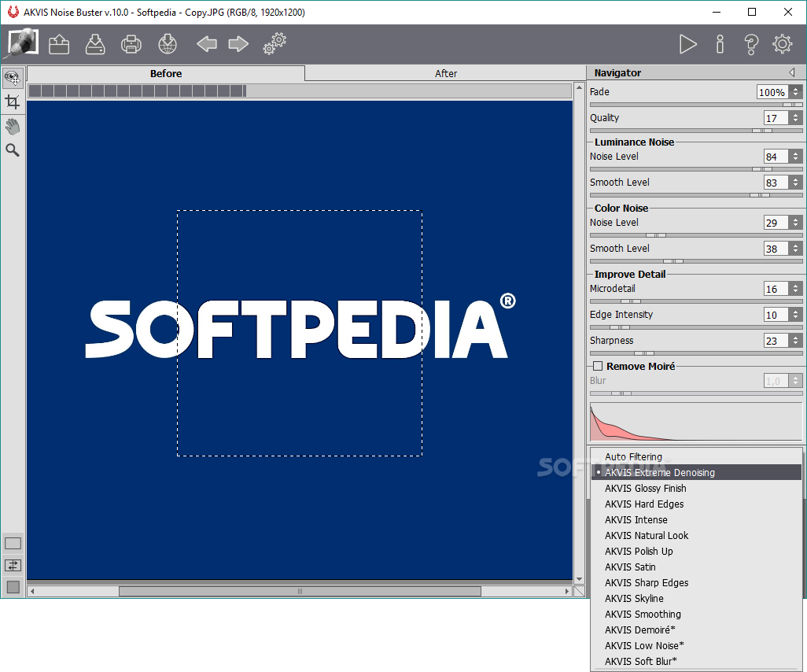Click the Fade value field
Image resolution: width=807 pixels, height=672 pixels.
tap(772, 92)
